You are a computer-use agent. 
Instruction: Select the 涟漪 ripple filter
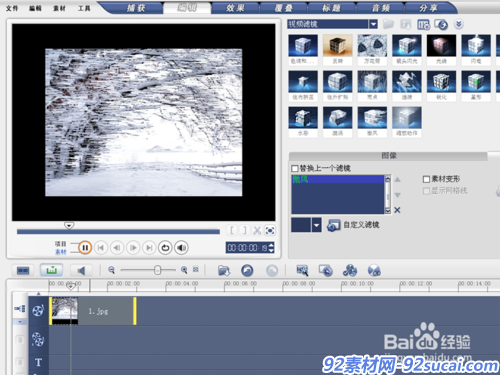407,86
